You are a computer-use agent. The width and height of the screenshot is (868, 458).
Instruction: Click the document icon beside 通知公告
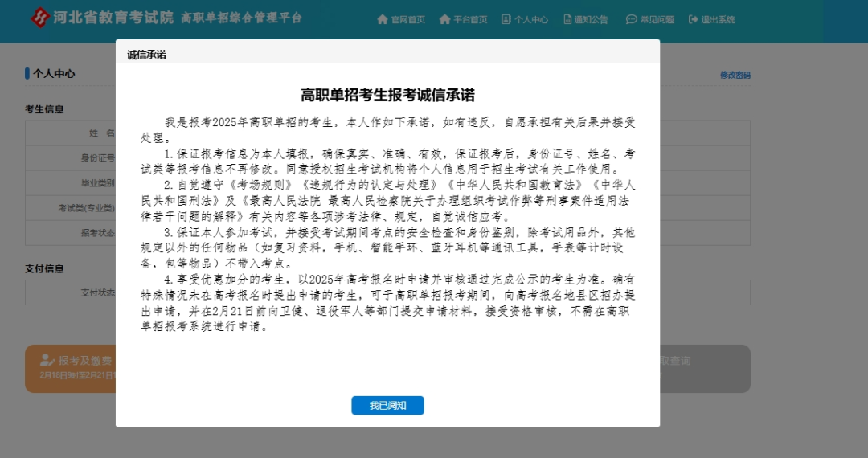tap(567, 20)
